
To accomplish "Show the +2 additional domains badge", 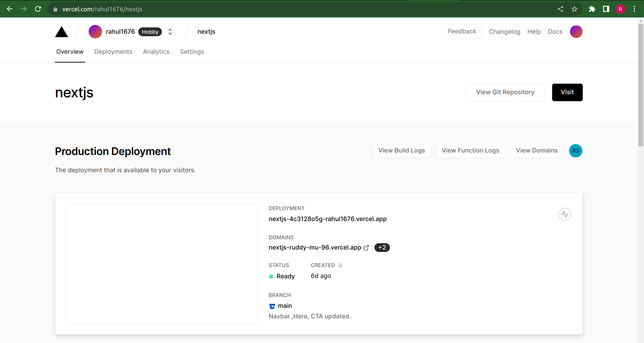I will coord(382,247).
